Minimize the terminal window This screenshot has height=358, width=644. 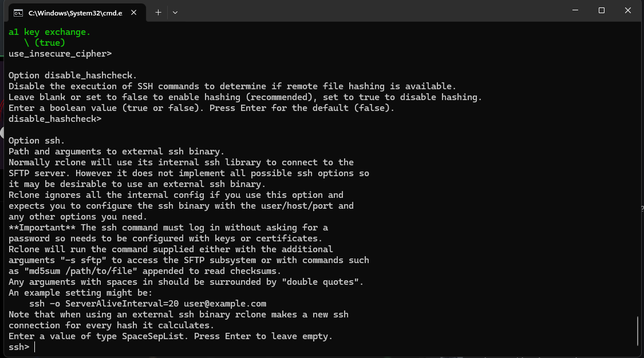tap(575, 10)
